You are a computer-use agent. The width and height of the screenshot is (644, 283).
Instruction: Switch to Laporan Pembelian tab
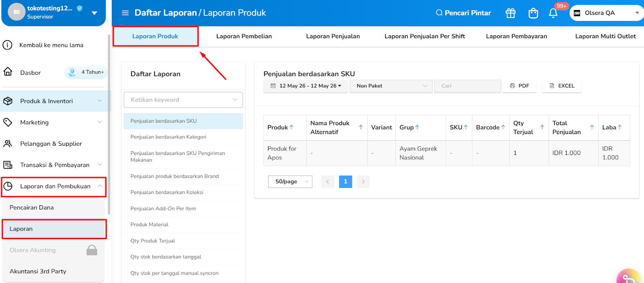(244, 36)
